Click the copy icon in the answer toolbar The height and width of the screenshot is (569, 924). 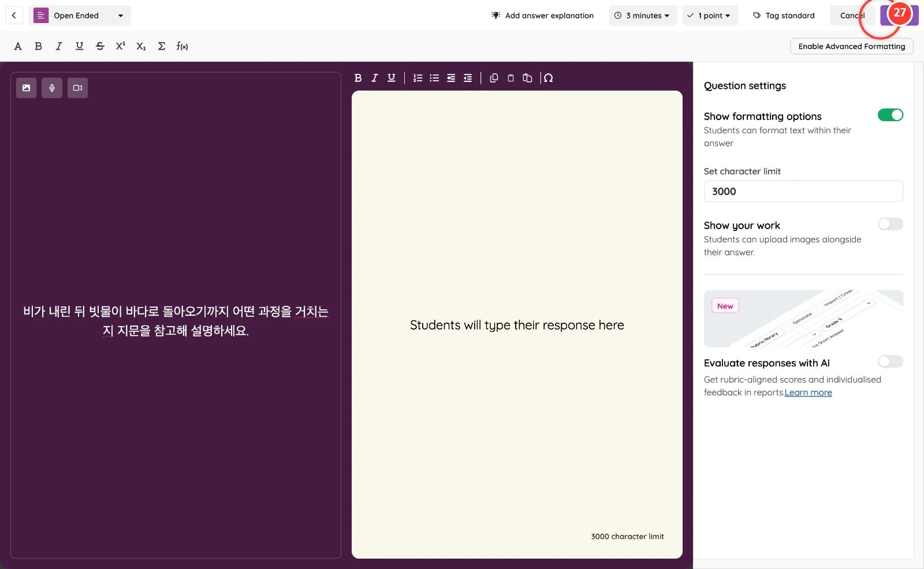click(494, 78)
